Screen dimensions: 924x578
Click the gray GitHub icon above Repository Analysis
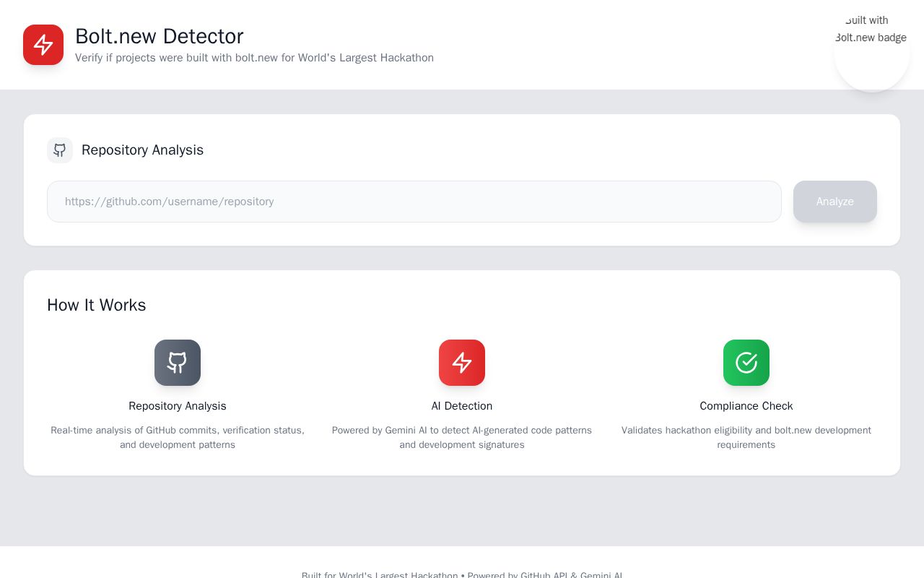tap(178, 363)
